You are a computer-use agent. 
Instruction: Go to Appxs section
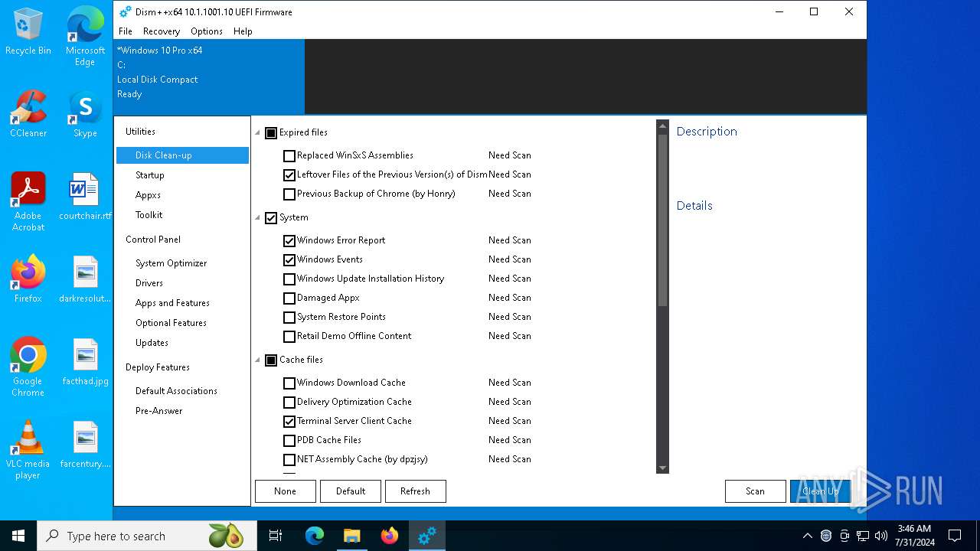click(x=182, y=195)
